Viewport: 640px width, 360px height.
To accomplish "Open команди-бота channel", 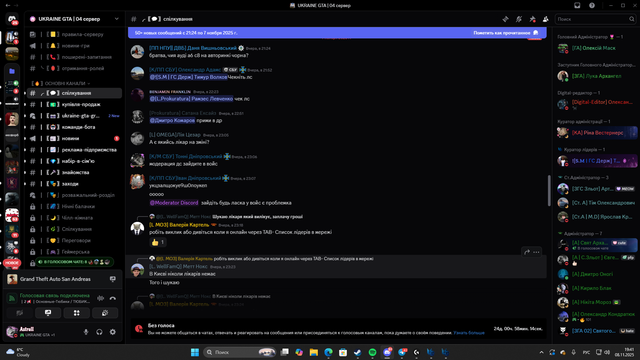I will click(73, 127).
